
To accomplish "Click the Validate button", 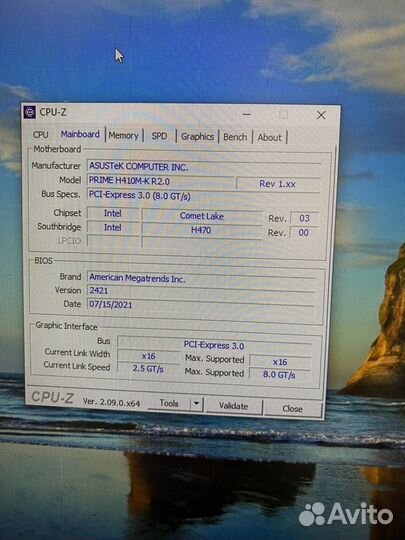I will 233,406.
